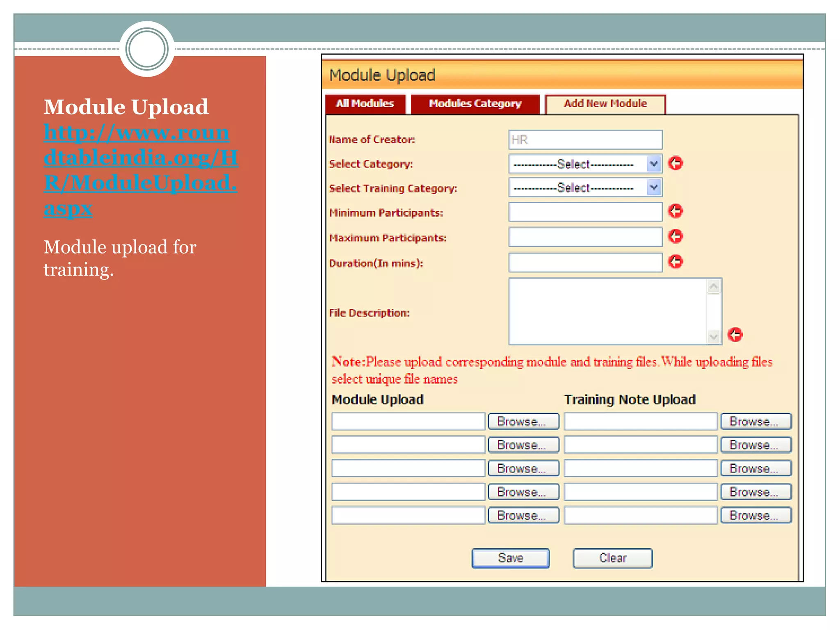Open the Select Training Category dropdown
Screen dimensions: 840x630
[x=585, y=188]
